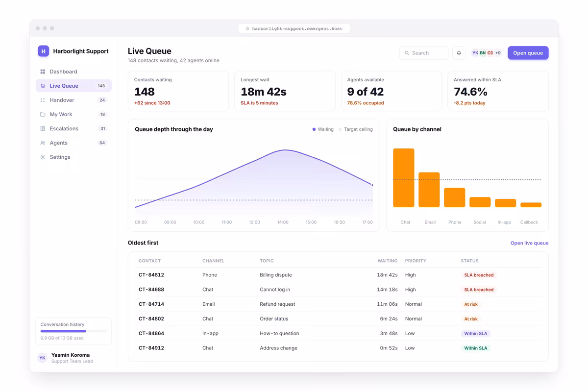
Task: Open contact CT-84612
Action: (x=151, y=275)
